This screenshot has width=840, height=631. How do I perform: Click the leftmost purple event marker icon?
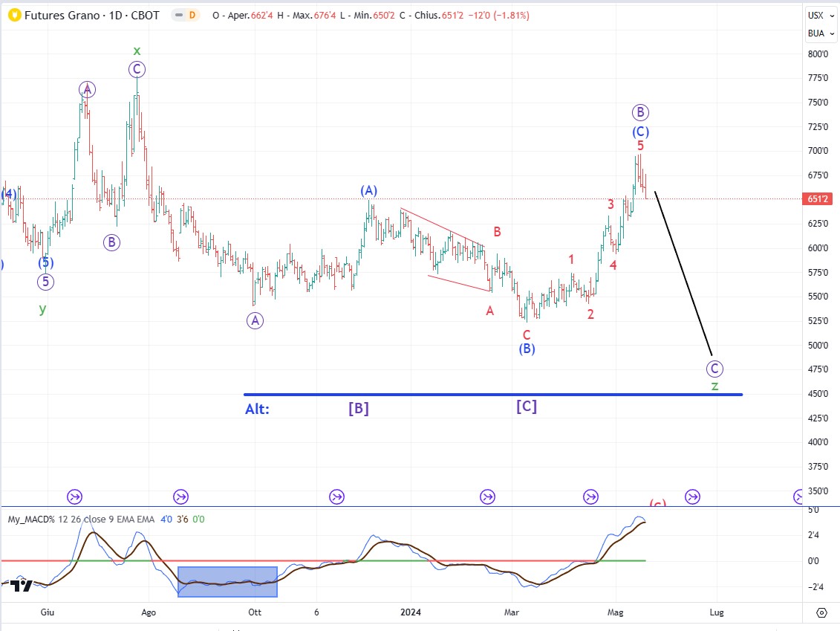click(74, 497)
